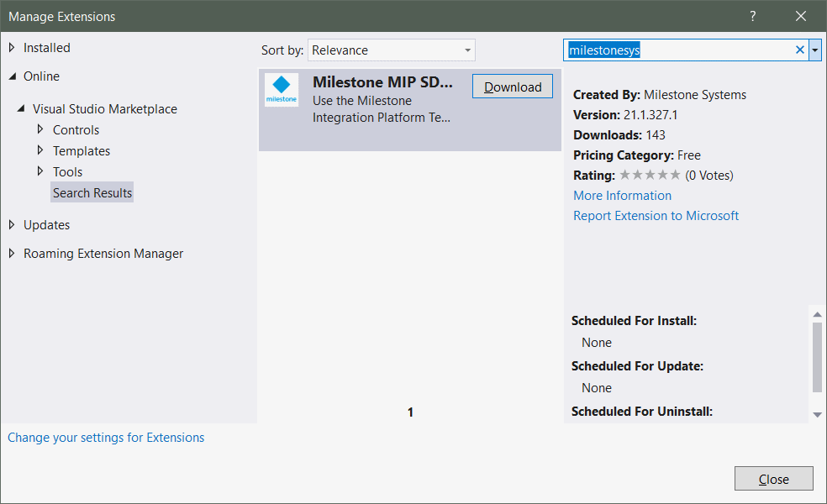827x504 pixels.
Task: Open help with the question mark icon
Action: coord(753,16)
